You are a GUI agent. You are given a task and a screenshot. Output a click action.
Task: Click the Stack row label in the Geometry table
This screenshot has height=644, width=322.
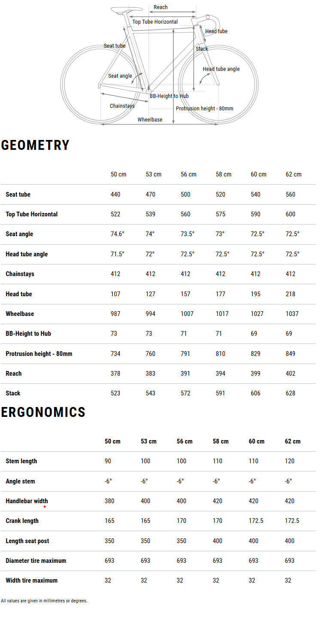[x=13, y=393]
